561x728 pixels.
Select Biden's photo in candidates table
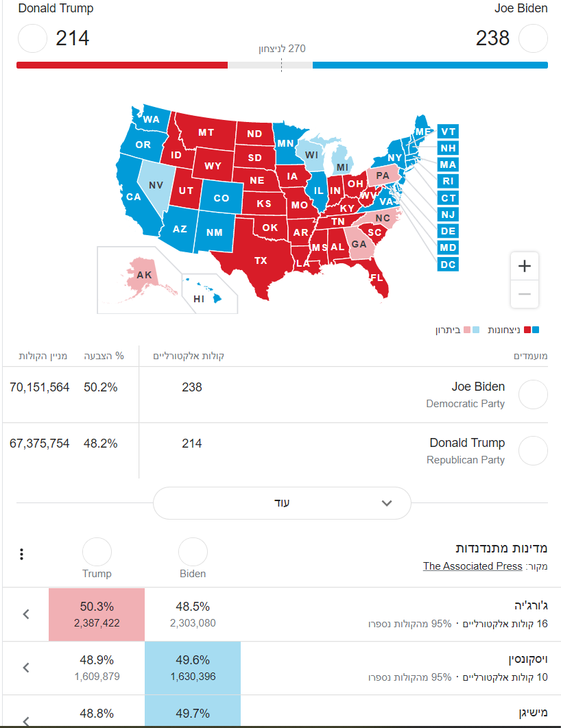(533, 395)
